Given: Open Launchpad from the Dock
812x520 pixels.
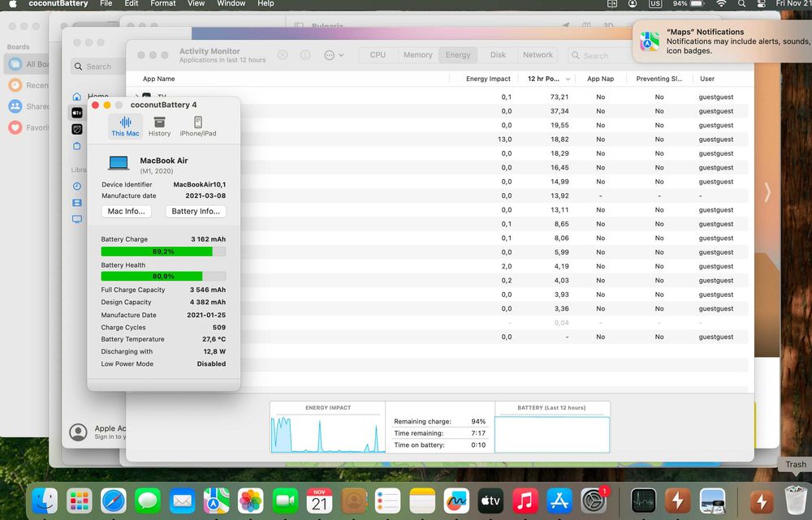Looking at the screenshot, I should 80,501.
